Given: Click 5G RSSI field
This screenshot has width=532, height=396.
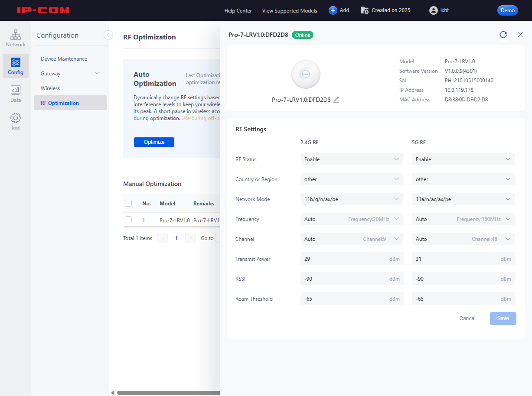Looking at the screenshot, I should (x=463, y=279).
